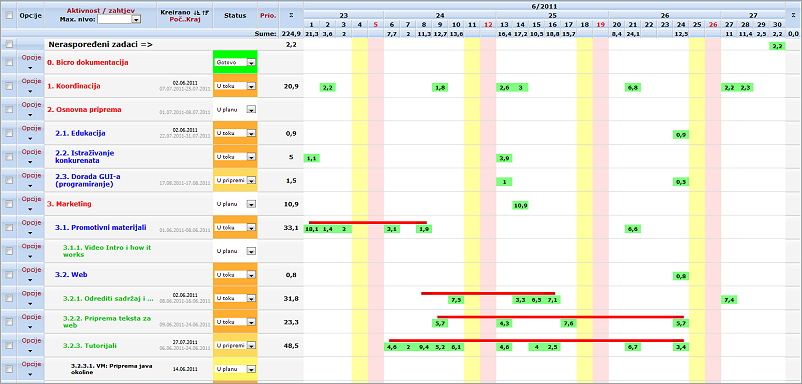Select the 3.1. Promotivni materijali checkbox
The image size is (802, 384).
[x=8, y=228]
